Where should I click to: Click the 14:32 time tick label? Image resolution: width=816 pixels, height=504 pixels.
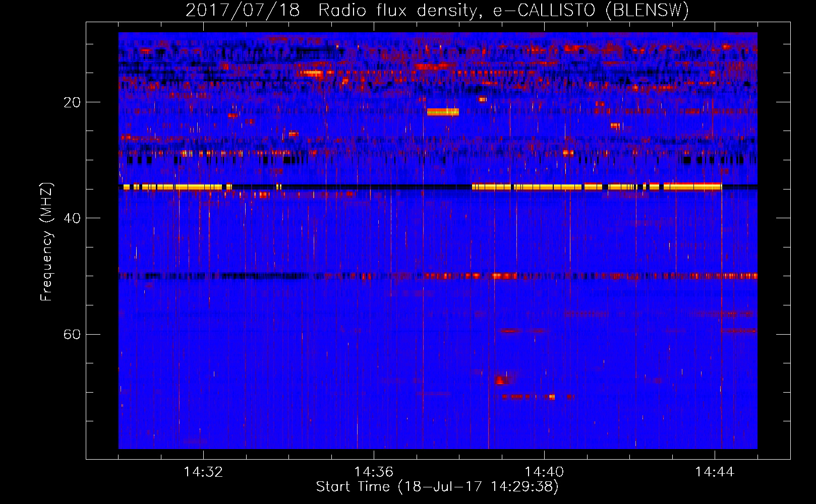click(x=203, y=472)
